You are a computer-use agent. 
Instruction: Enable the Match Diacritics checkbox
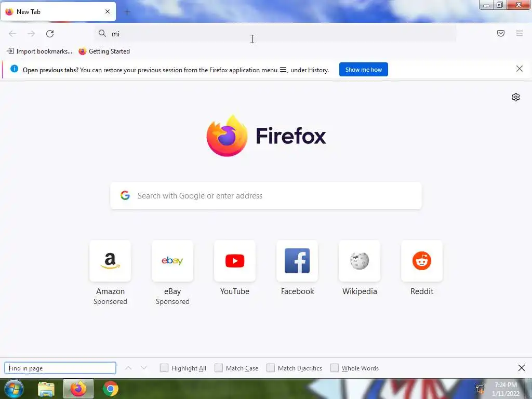point(270,368)
